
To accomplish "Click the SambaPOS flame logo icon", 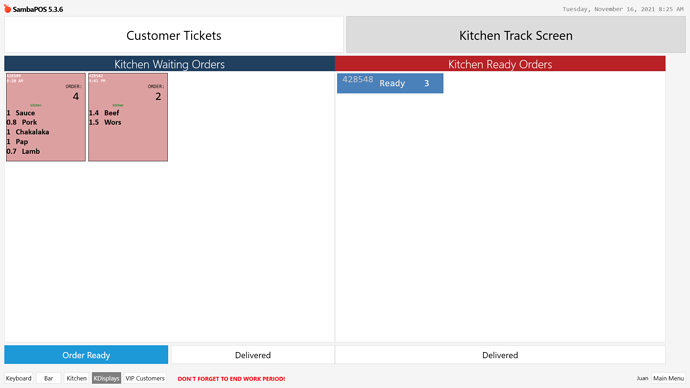I will coord(7,9).
